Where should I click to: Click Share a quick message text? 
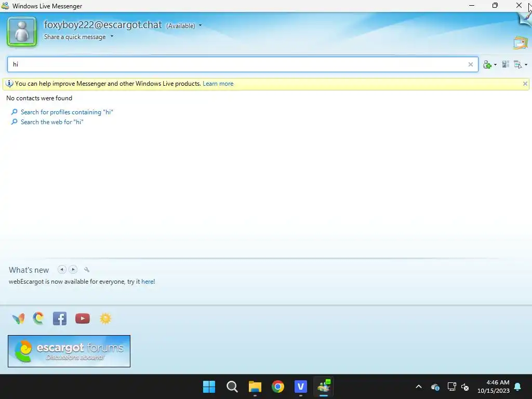pyautogui.click(x=75, y=37)
